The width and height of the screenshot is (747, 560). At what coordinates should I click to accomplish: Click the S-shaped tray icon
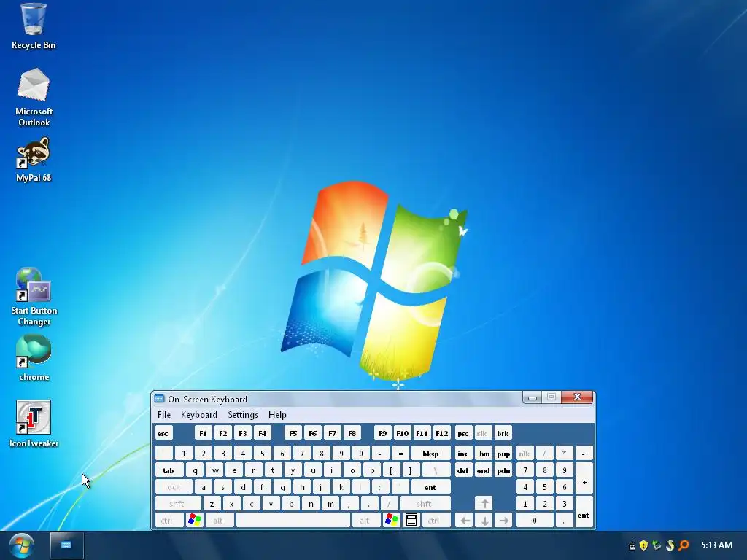tap(670, 545)
